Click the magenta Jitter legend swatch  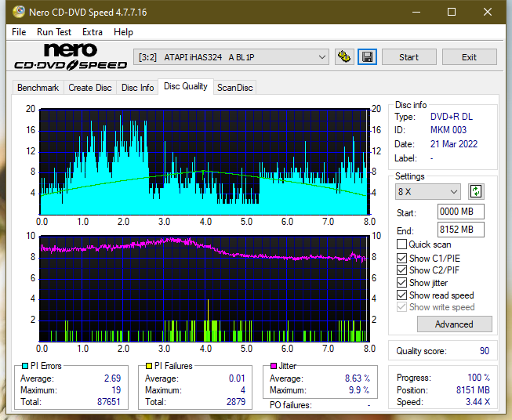(x=274, y=366)
